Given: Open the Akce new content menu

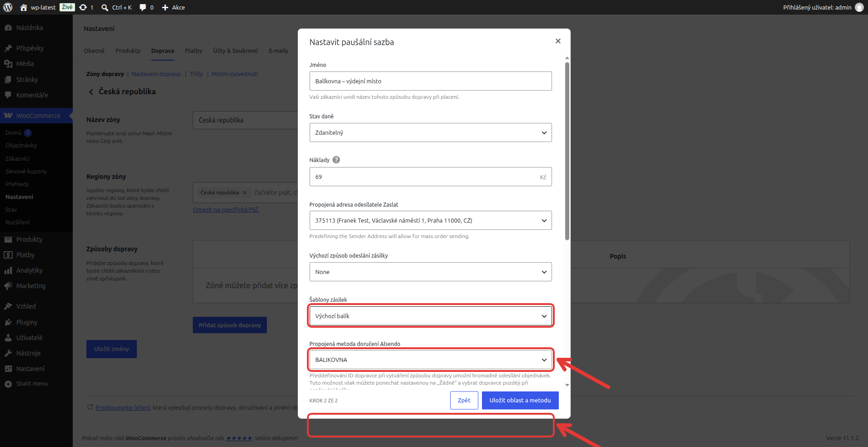Looking at the screenshot, I should (173, 7).
